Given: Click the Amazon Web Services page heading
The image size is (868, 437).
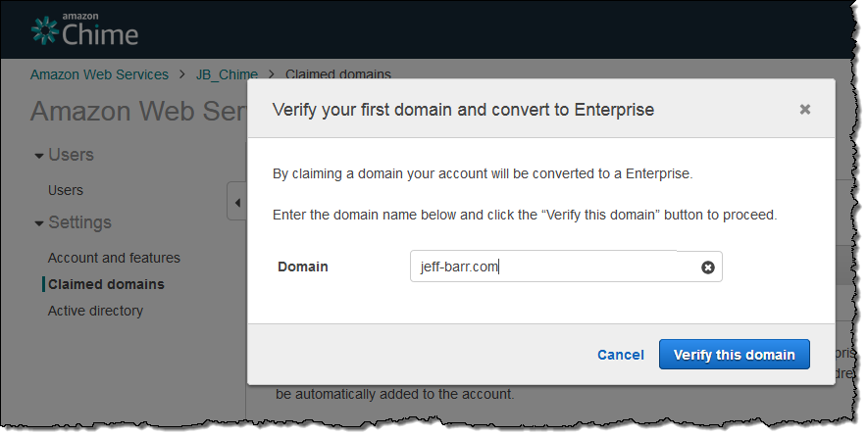Looking at the screenshot, I should click(137, 112).
